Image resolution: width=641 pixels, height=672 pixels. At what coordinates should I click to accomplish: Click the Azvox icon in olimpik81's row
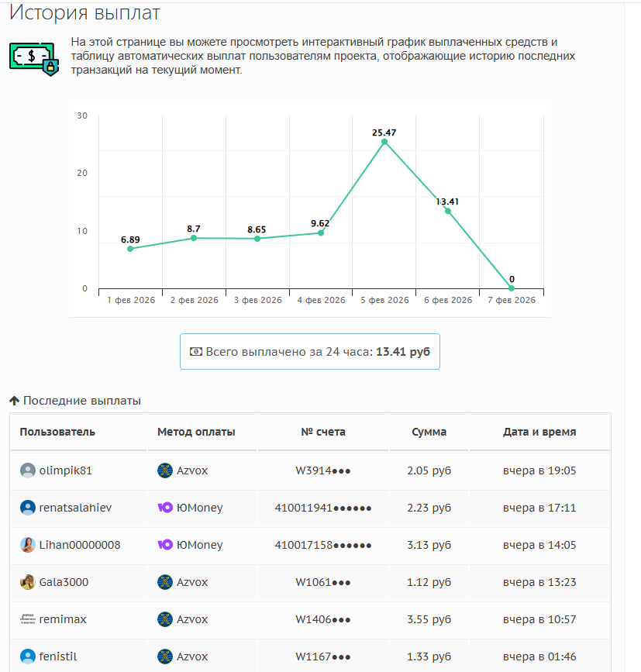pyautogui.click(x=165, y=470)
